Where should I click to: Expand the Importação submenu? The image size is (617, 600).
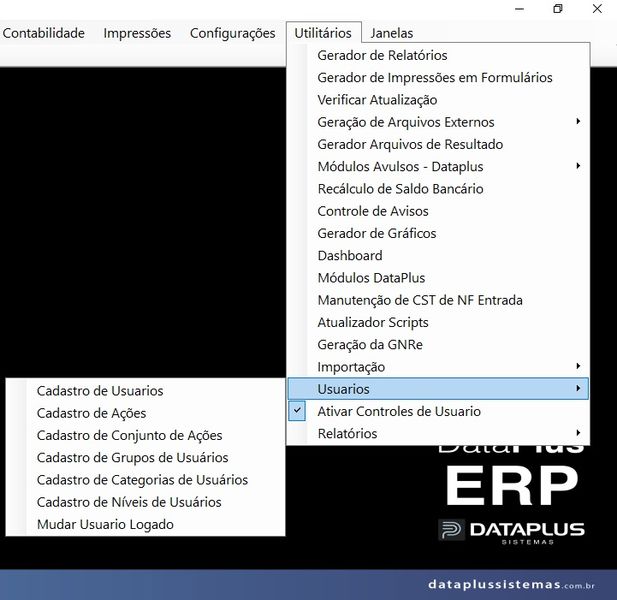[438, 367]
